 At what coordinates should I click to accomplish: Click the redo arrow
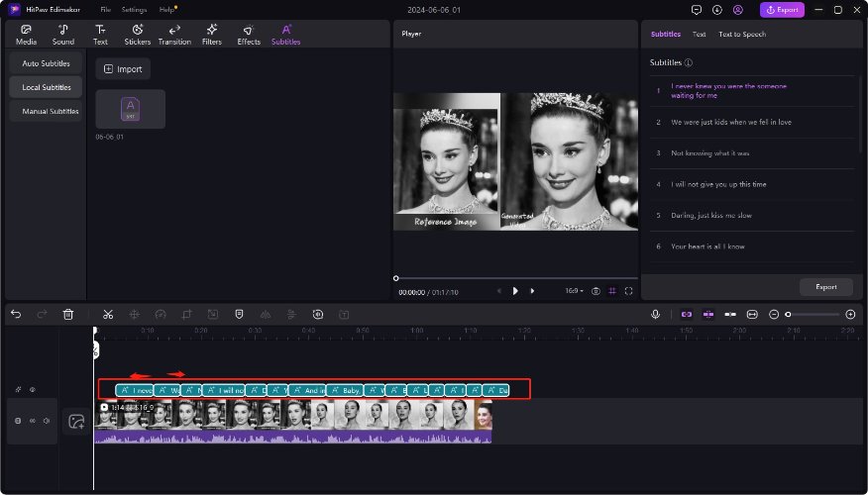point(42,314)
